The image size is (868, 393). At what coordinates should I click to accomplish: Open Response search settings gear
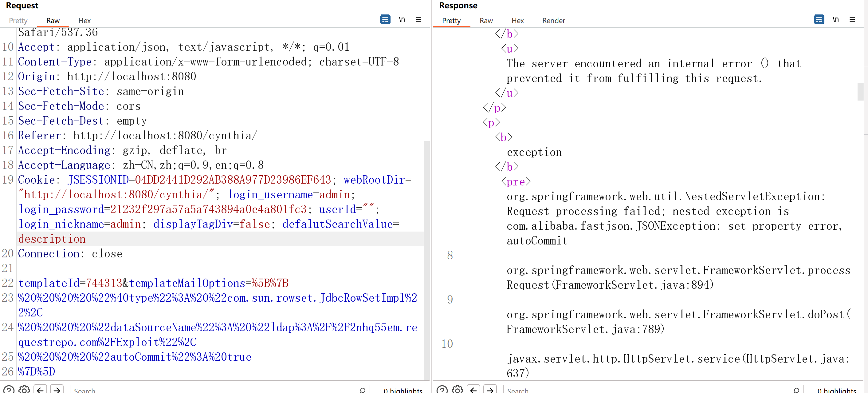click(x=457, y=390)
